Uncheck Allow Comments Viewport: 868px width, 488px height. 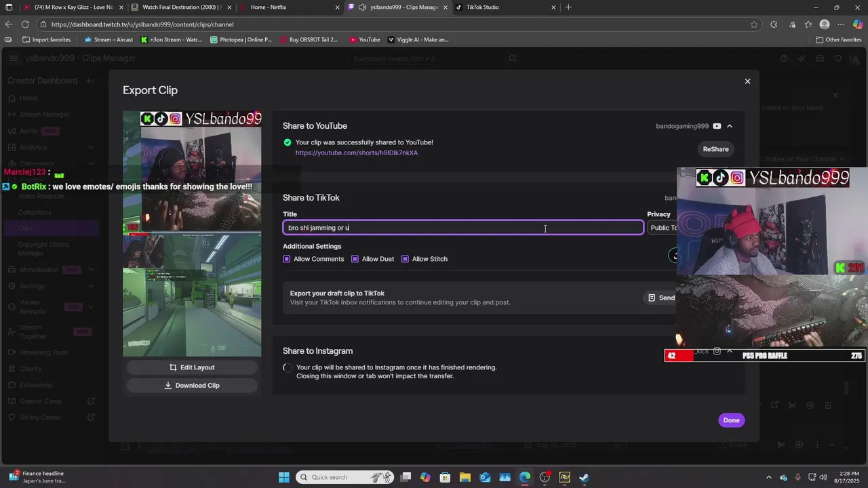click(x=287, y=259)
